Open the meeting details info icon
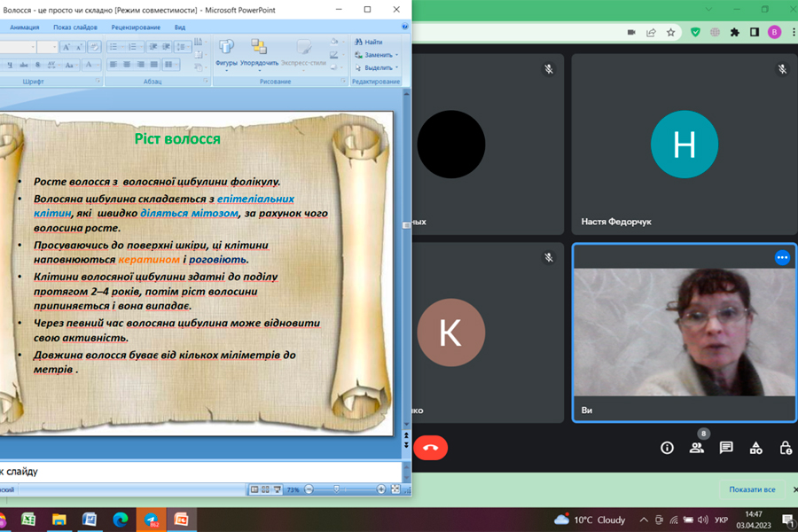 coord(668,448)
